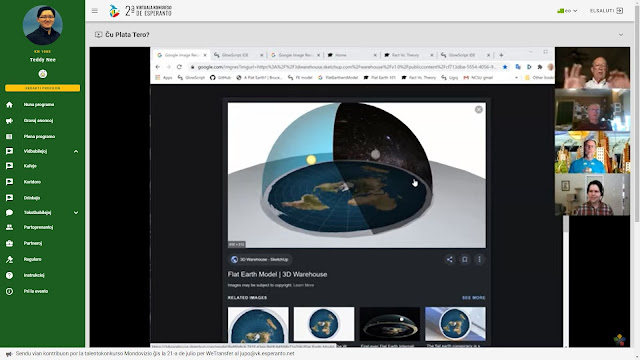Collapse the Ĉu Plata Tero? panel chevron
The width and height of the screenshot is (640, 360).
[621, 35]
